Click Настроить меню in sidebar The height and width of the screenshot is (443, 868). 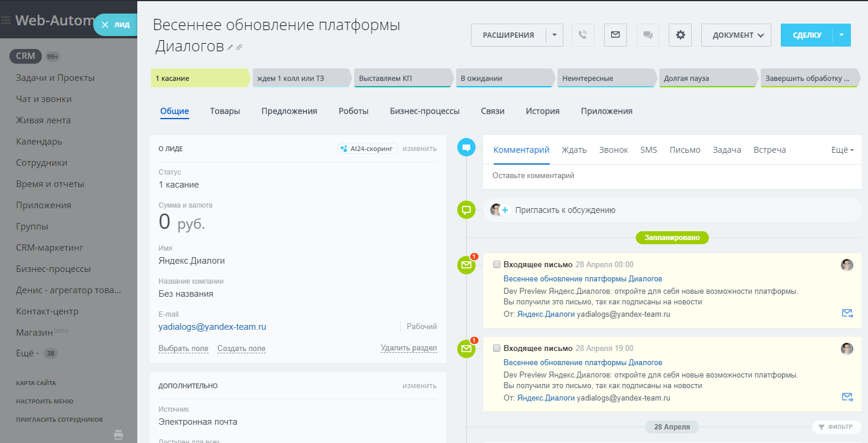pos(45,401)
